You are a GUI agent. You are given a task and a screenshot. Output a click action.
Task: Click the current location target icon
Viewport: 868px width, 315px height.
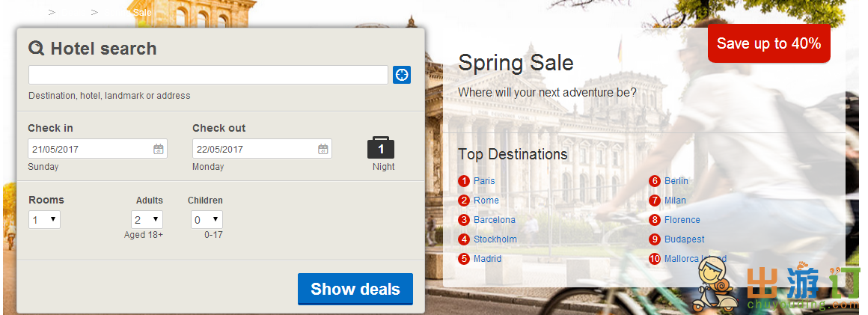pyautogui.click(x=402, y=75)
